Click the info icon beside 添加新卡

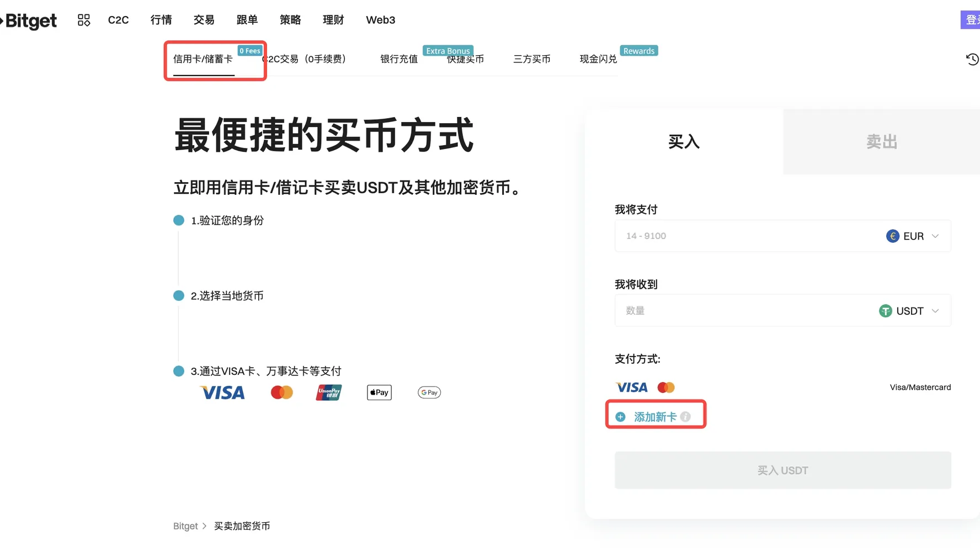(686, 417)
